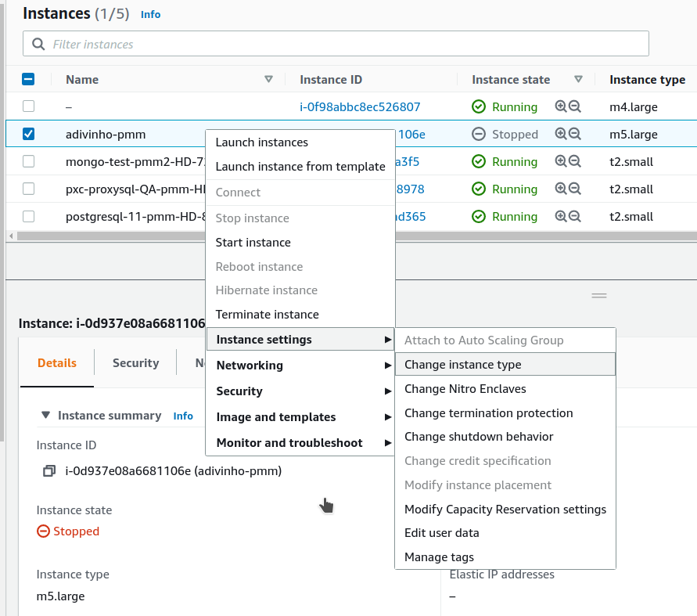This screenshot has width=697, height=616.
Task: Collapse the Instance summary section
Action: (x=45, y=416)
